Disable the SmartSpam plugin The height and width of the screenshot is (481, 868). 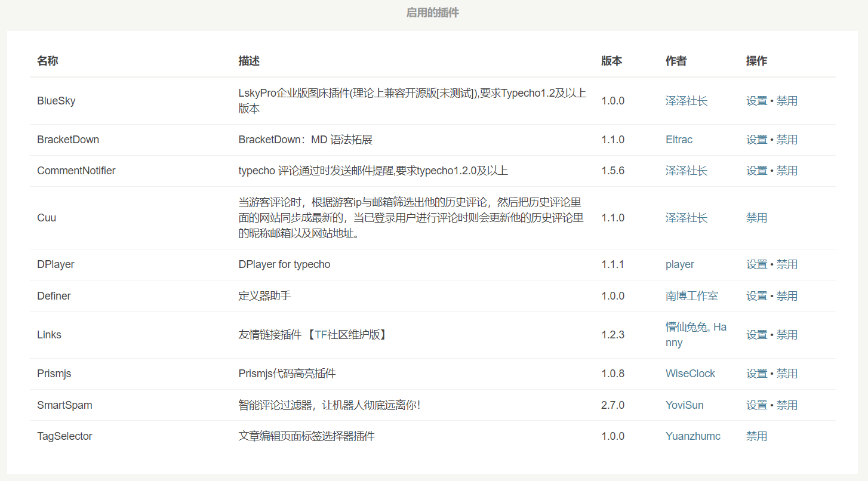[x=787, y=405]
